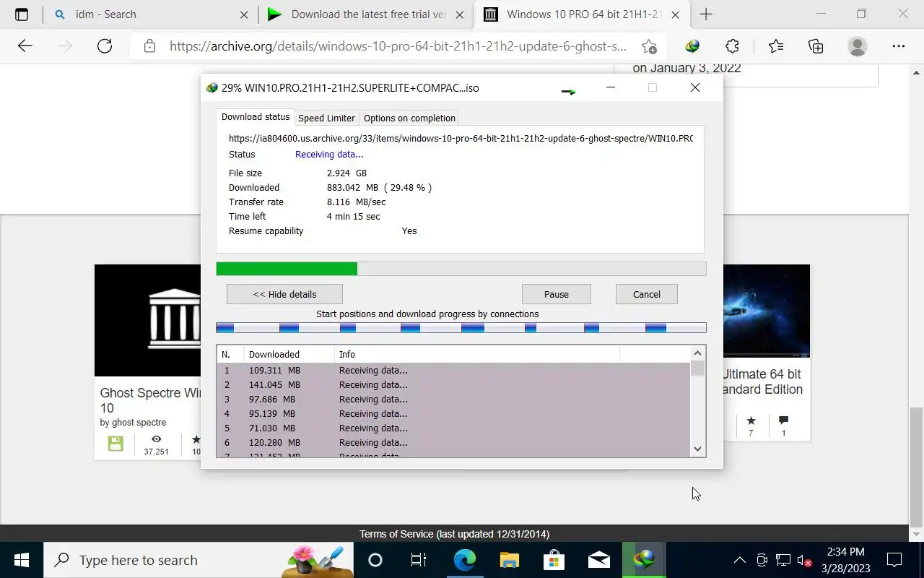Sort by the Info column header
The image size is (924, 578).
[476, 354]
